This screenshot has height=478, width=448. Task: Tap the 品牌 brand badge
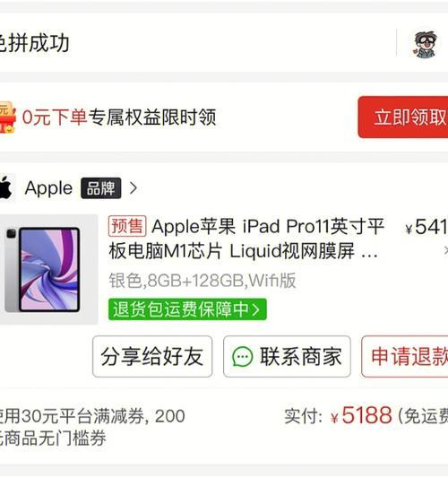pos(101,188)
